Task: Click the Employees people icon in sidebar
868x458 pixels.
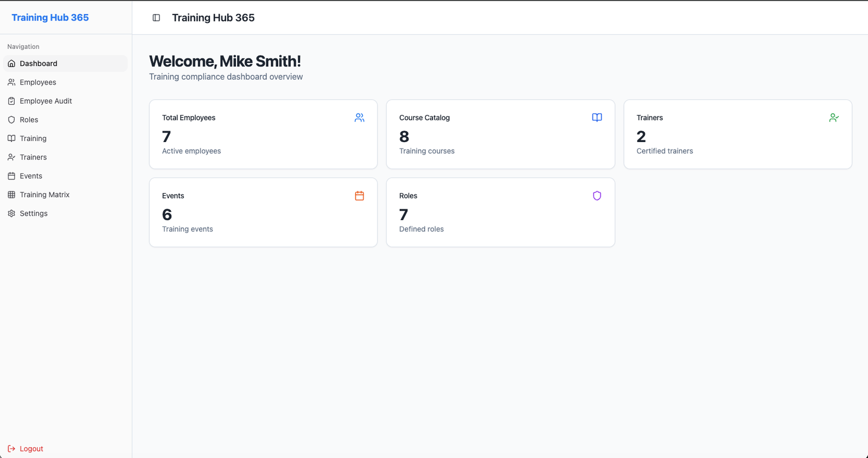Action: 11,82
